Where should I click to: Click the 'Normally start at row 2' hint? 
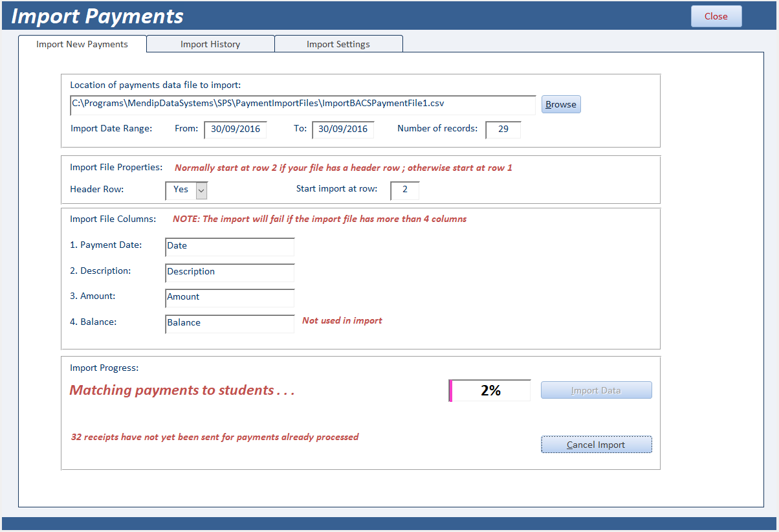tap(344, 168)
